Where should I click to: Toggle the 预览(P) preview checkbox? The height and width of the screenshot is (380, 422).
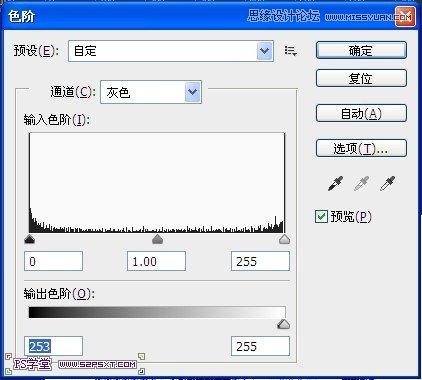[321, 217]
